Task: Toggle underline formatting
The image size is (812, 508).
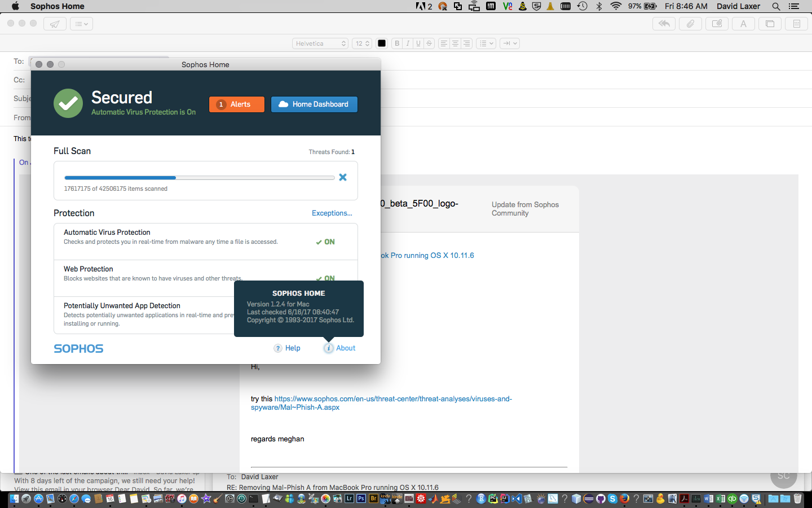Action: 418,43
